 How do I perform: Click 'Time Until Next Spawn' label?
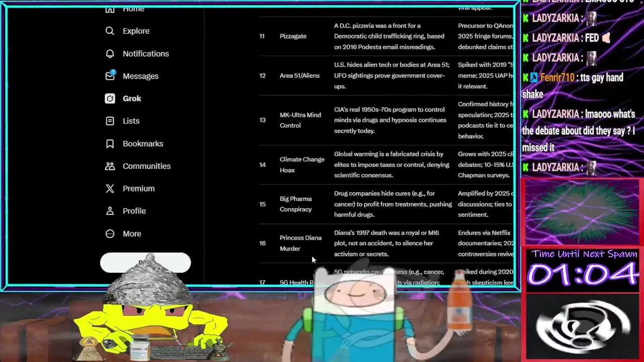tap(584, 254)
